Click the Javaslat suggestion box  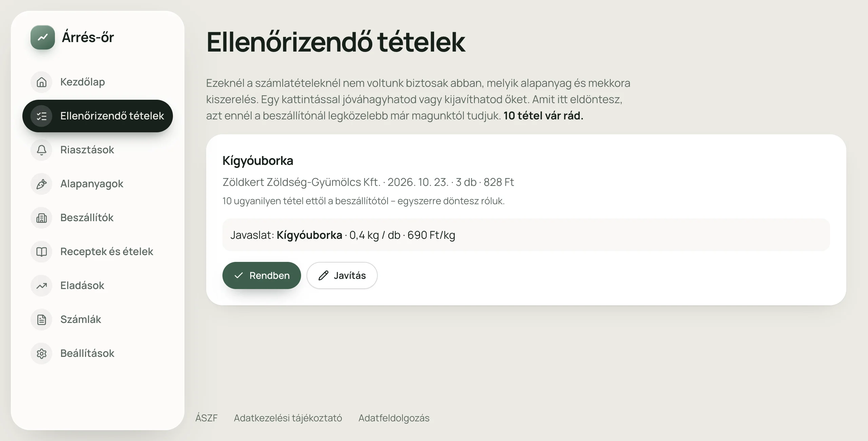tap(526, 235)
